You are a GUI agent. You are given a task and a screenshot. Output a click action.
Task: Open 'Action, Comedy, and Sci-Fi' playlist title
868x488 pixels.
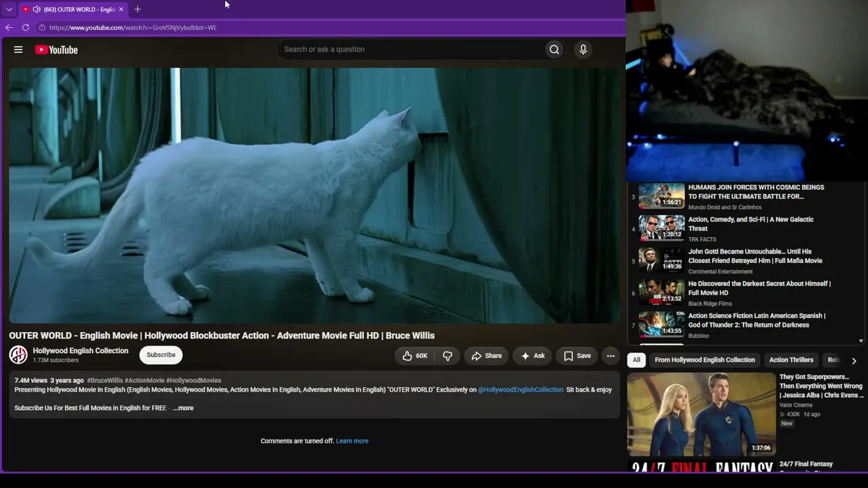pos(751,224)
